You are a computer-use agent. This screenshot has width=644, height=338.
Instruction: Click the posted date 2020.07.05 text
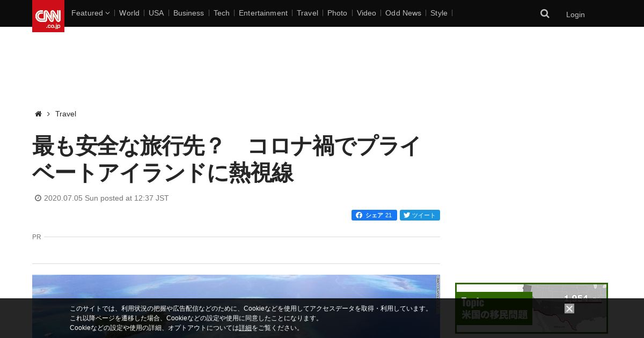pyautogui.click(x=106, y=198)
